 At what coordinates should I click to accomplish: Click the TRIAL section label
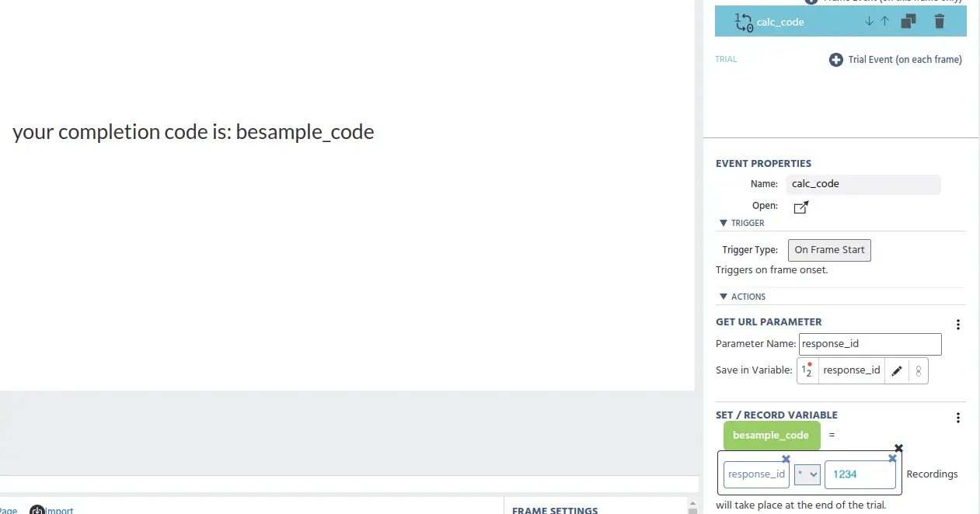pos(726,60)
